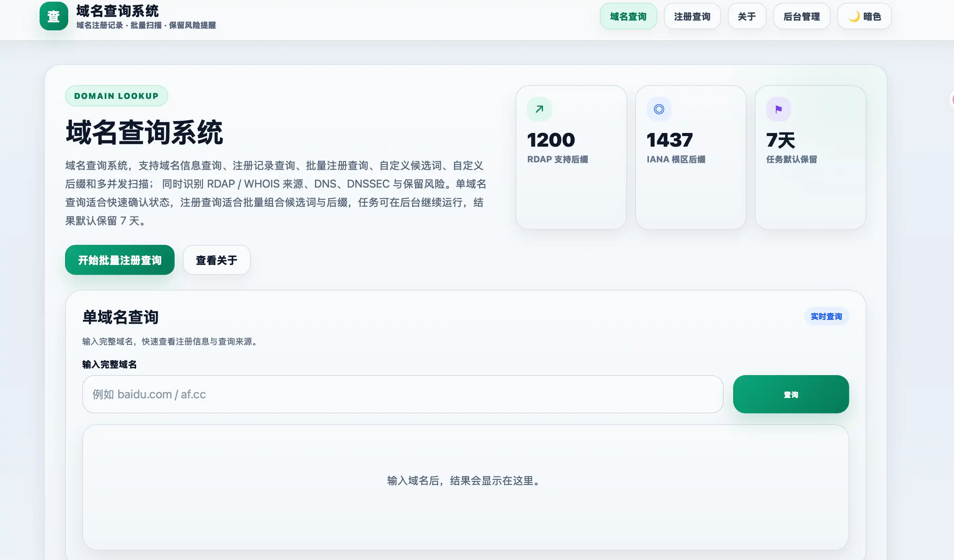Click the 7天 value
The image size is (954, 560).
[x=781, y=140]
